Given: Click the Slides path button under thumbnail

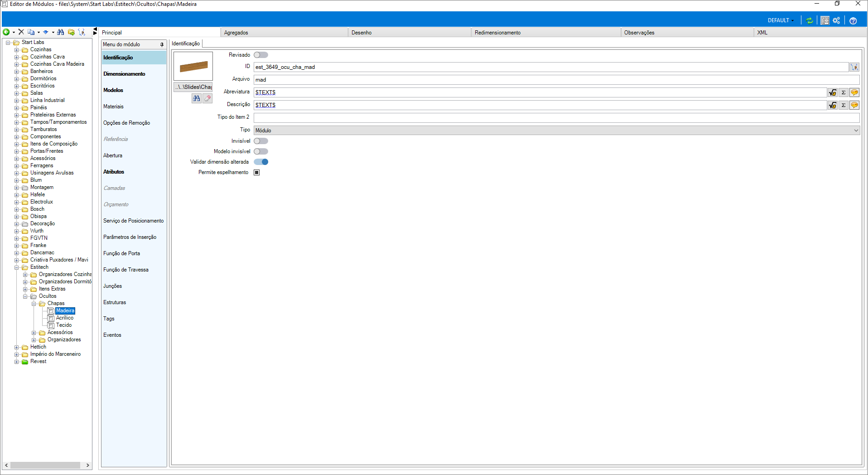Looking at the screenshot, I should tap(193, 87).
